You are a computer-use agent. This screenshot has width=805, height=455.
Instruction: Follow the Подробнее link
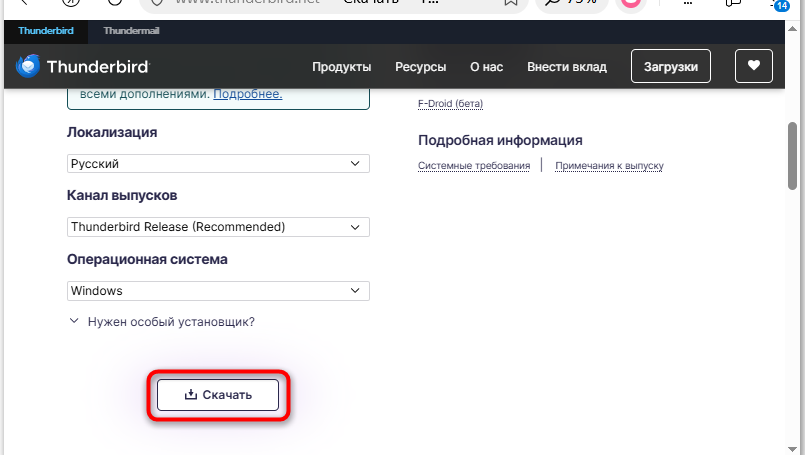pyautogui.click(x=247, y=94)
